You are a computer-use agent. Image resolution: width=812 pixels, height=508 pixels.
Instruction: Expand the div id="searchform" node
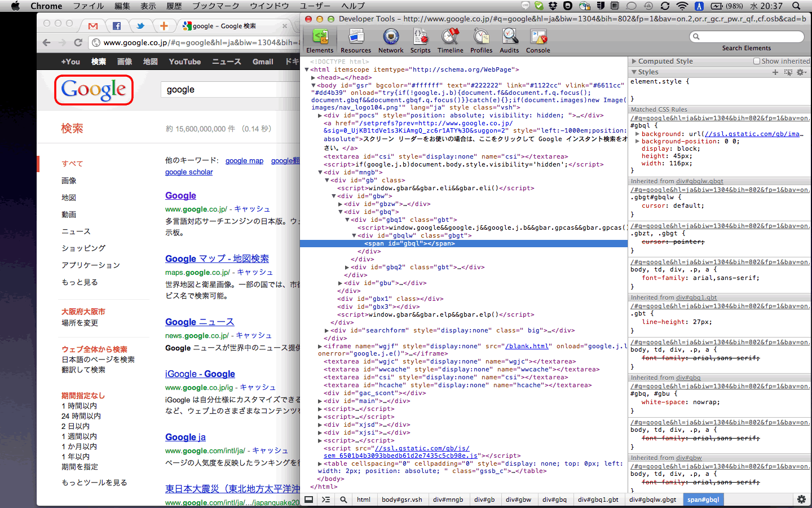click(x=326, y=331)
